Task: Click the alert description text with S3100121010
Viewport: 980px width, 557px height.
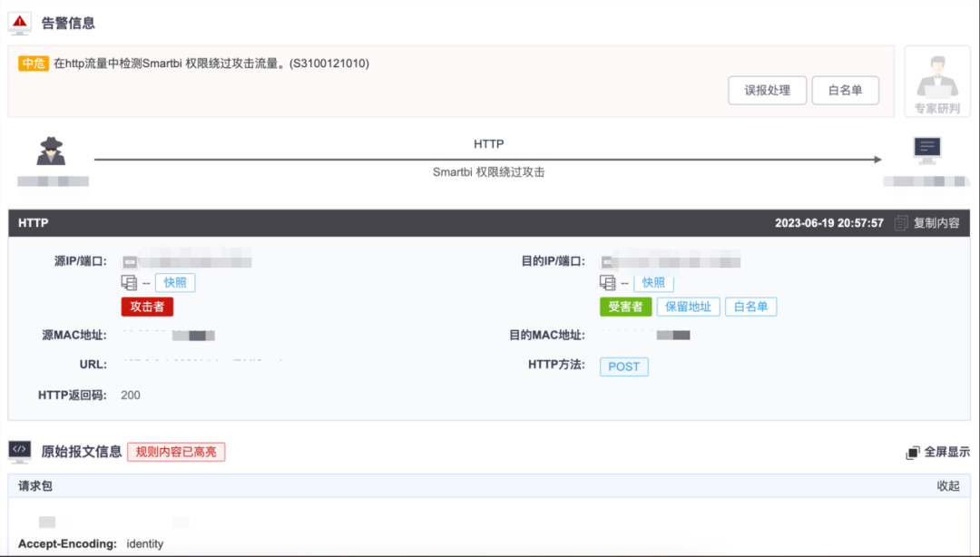Action: pos(211,64)
